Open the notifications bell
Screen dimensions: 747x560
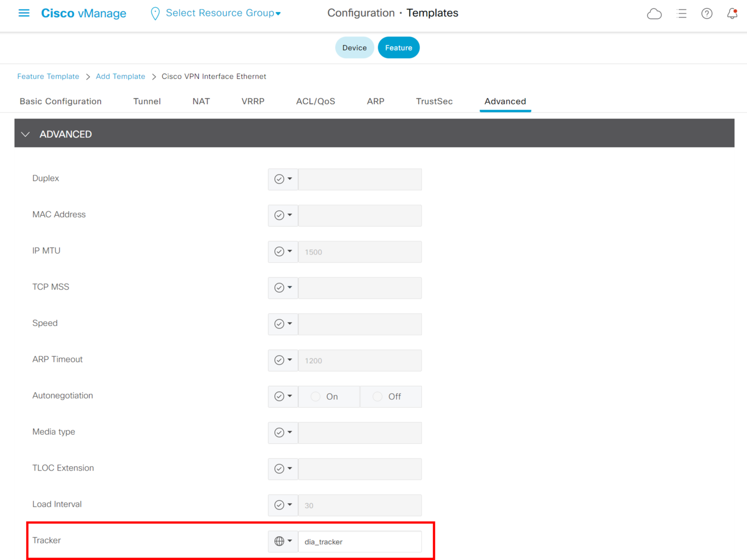click(732, 14)
